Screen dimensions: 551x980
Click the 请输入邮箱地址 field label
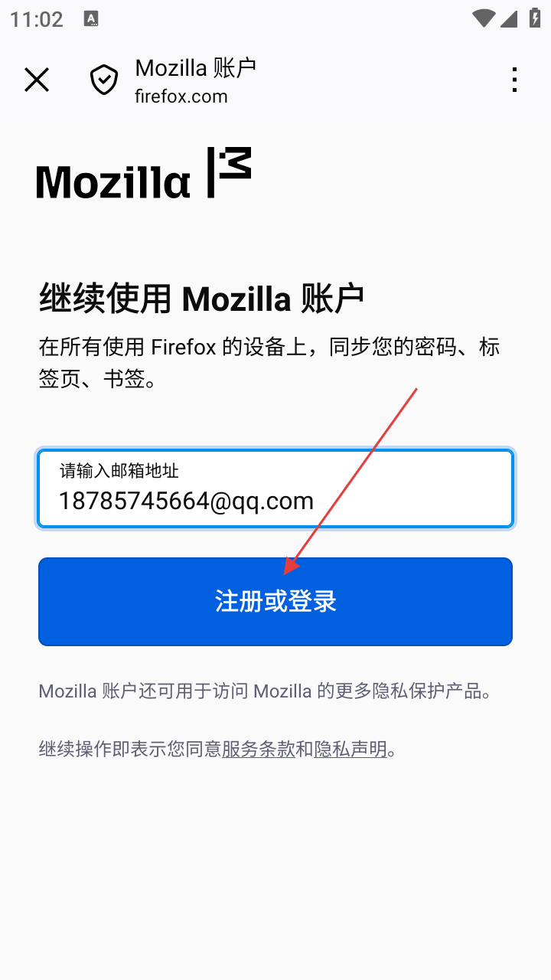coord(119,471)
